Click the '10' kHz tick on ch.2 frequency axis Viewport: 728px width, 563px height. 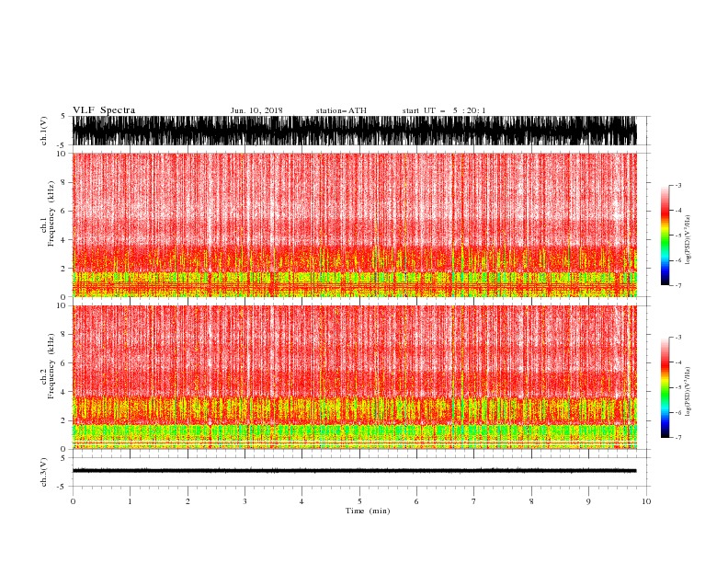tap(62, 305)
